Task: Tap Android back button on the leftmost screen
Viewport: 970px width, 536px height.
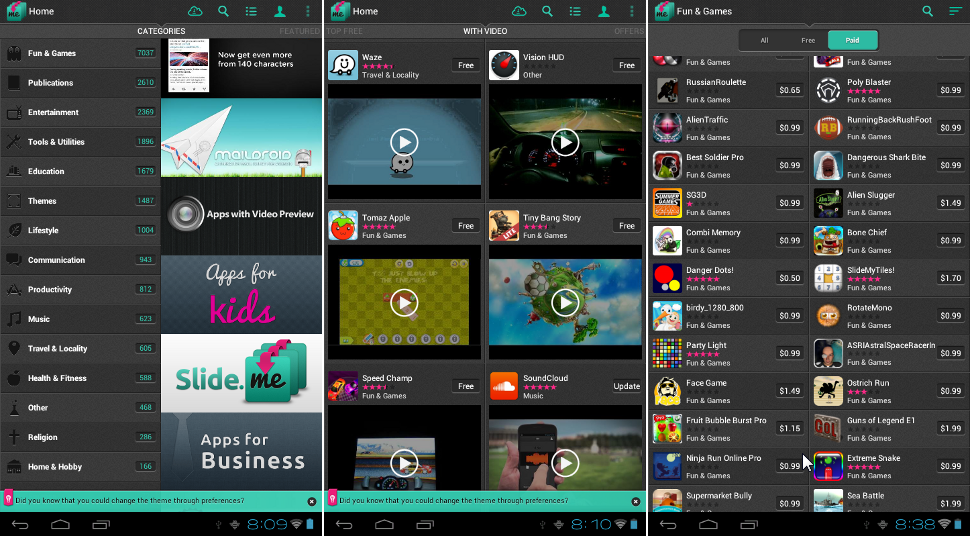Action: click(x=20, y=525)
